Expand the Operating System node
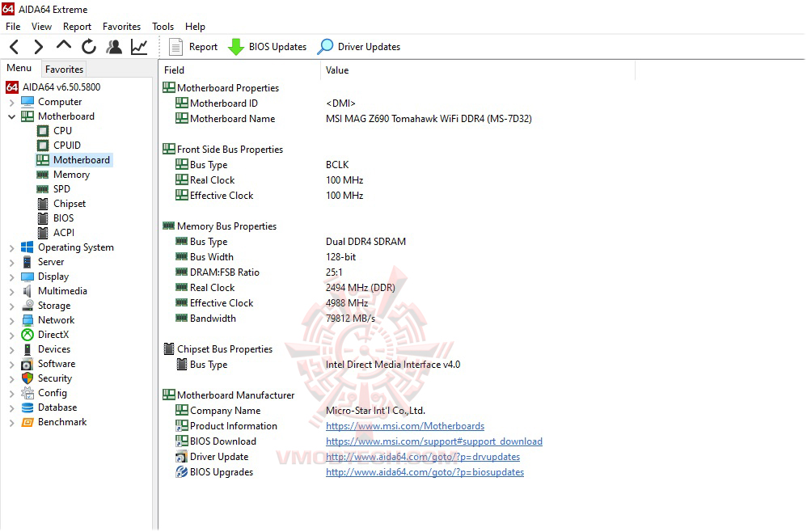 point(11,248)
